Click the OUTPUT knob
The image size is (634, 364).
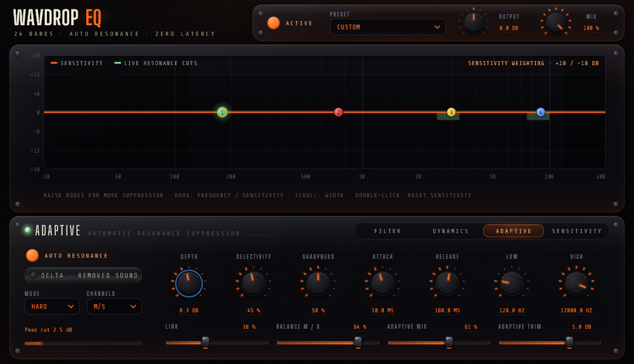474,23
